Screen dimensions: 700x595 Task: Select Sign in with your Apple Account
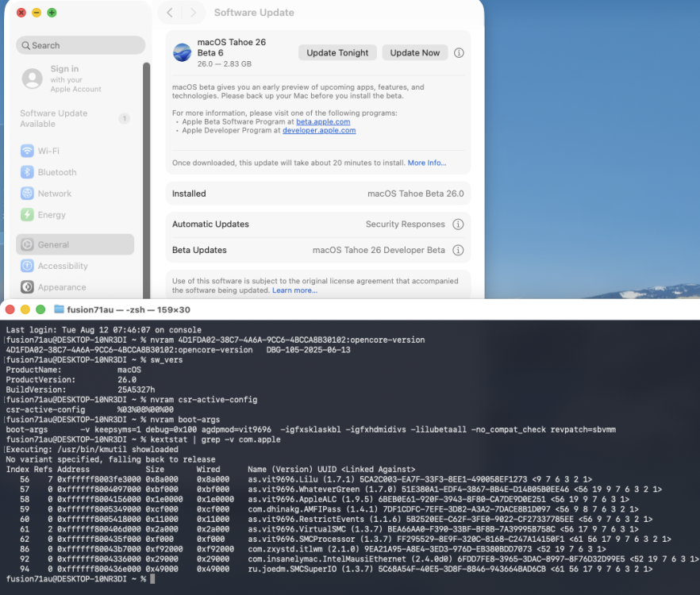[x=75, y=79]
